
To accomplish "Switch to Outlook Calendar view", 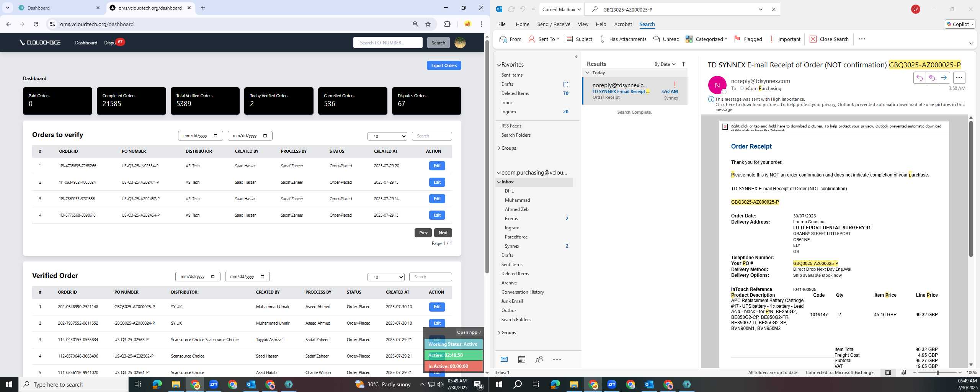I will click(x=521, y=359).
